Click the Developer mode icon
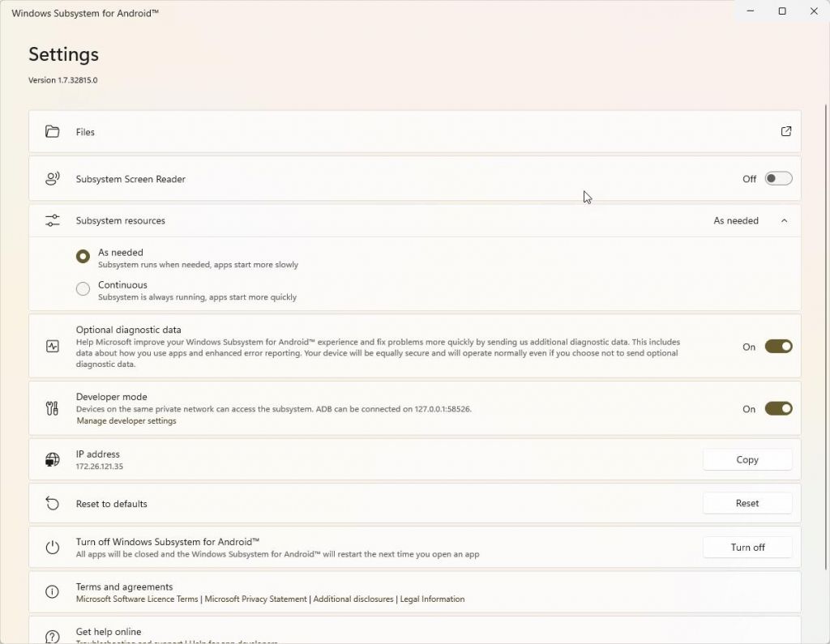Viewport: 830px width, 644px height. pos(52,407)
